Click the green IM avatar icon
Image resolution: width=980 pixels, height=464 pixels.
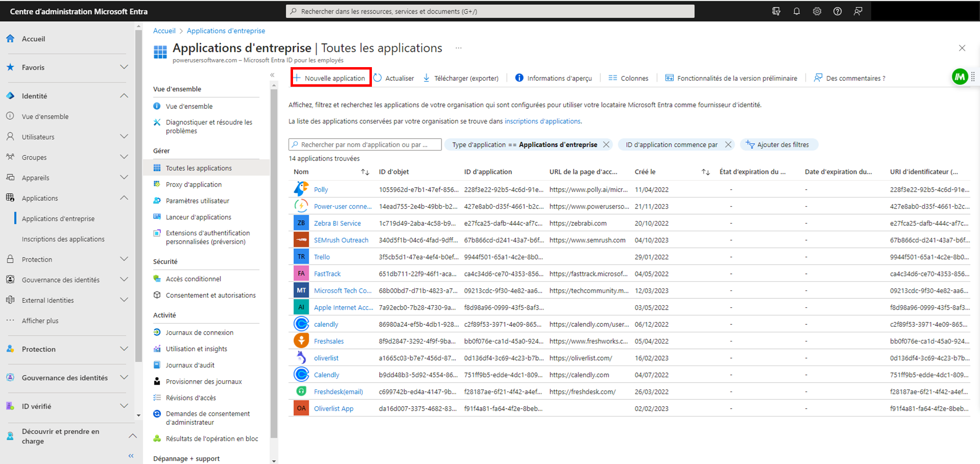(x=960, y=76)
